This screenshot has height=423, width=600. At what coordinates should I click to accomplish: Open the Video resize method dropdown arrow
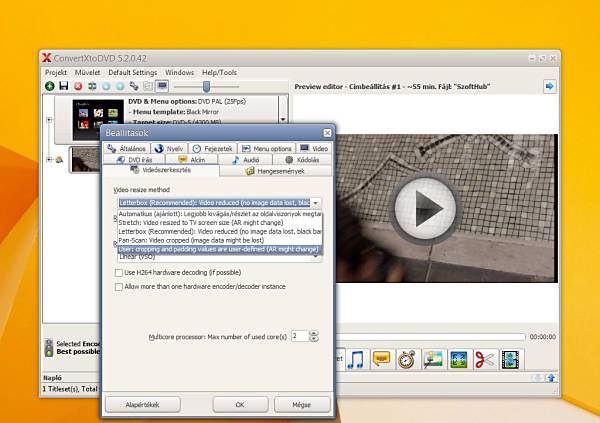(x=316, y=203)
